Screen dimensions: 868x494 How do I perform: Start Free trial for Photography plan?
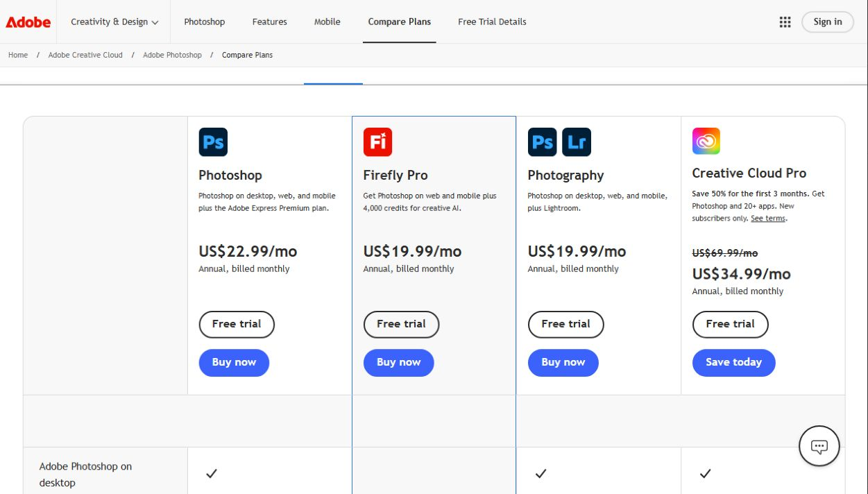point(565,324)
